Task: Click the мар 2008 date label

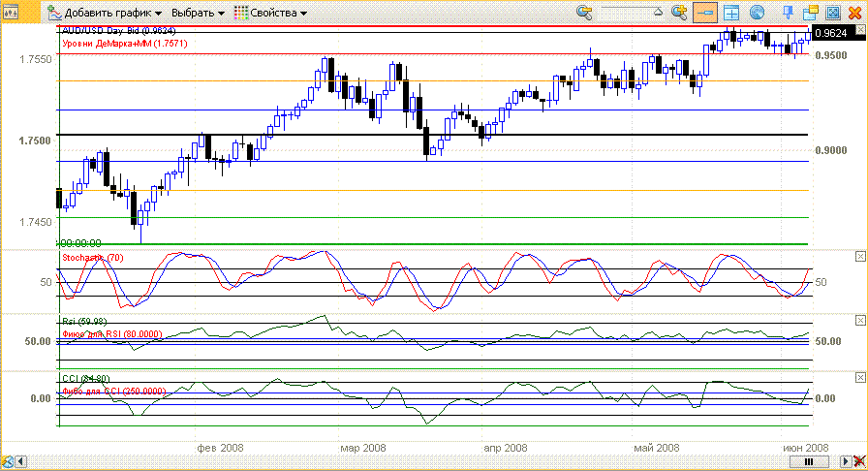Action: [x=362, y=448]
